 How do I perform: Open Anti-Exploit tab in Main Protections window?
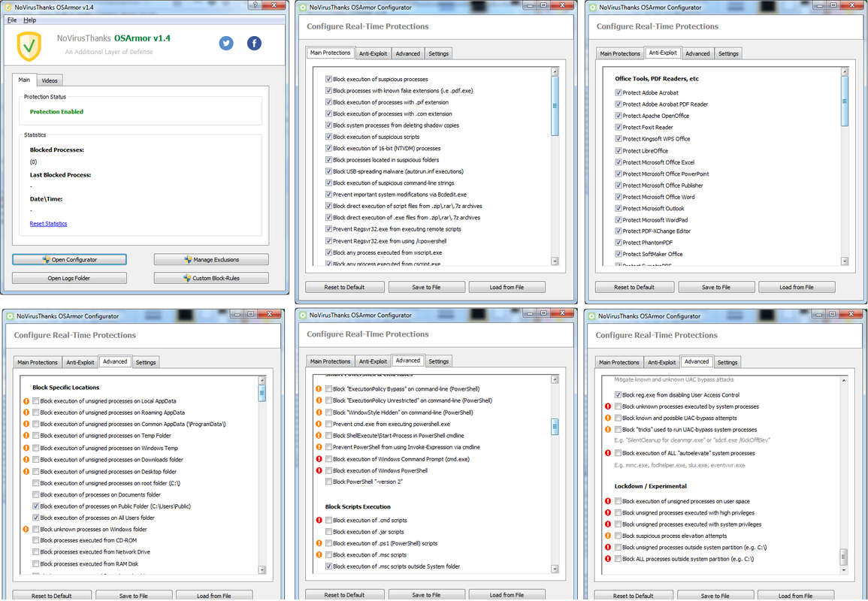tap(373, 53)
